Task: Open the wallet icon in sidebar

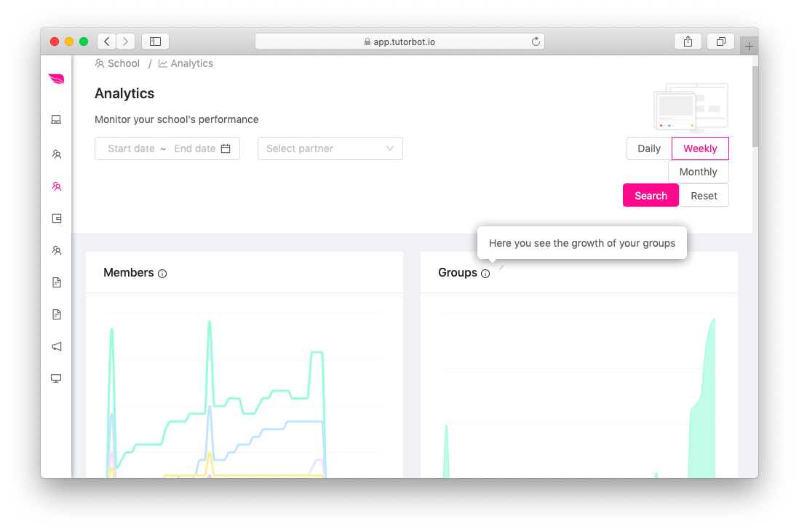Action: tap(57, 218)
